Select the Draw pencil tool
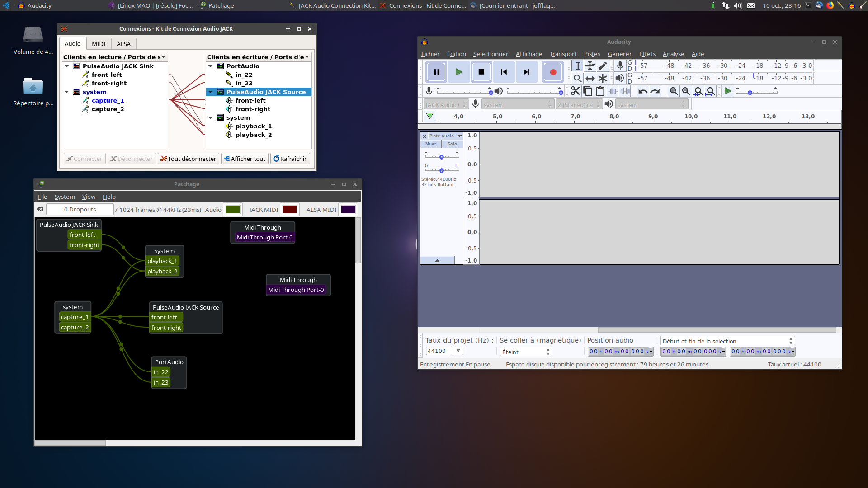868x488 pixels. click(603, 66)
